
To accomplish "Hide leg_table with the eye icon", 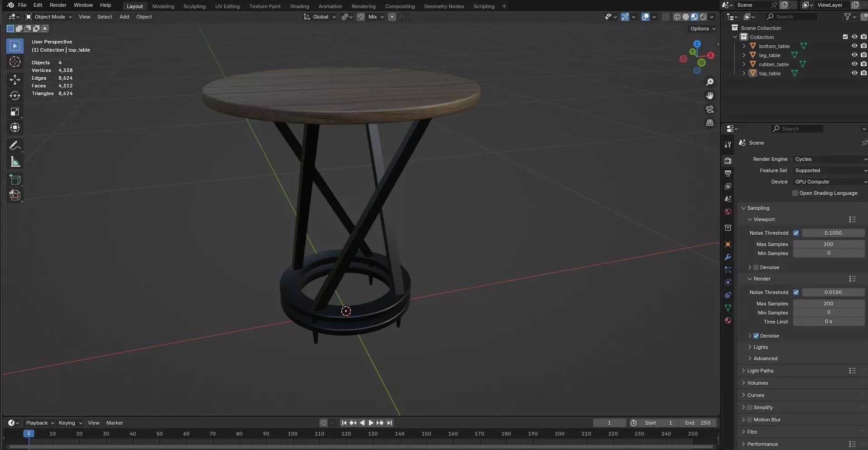I will [x=854, y=55].
